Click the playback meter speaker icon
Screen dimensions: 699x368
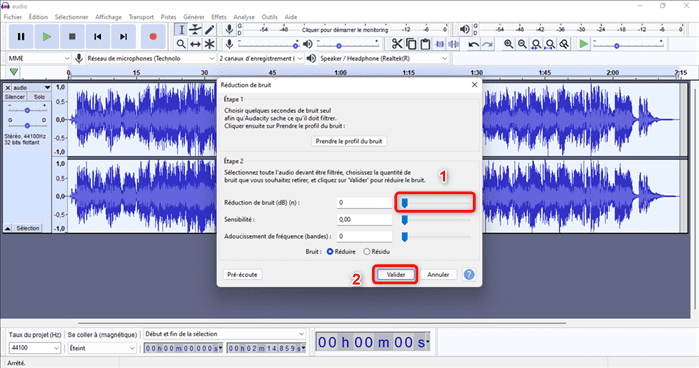[x=465, y=30]
